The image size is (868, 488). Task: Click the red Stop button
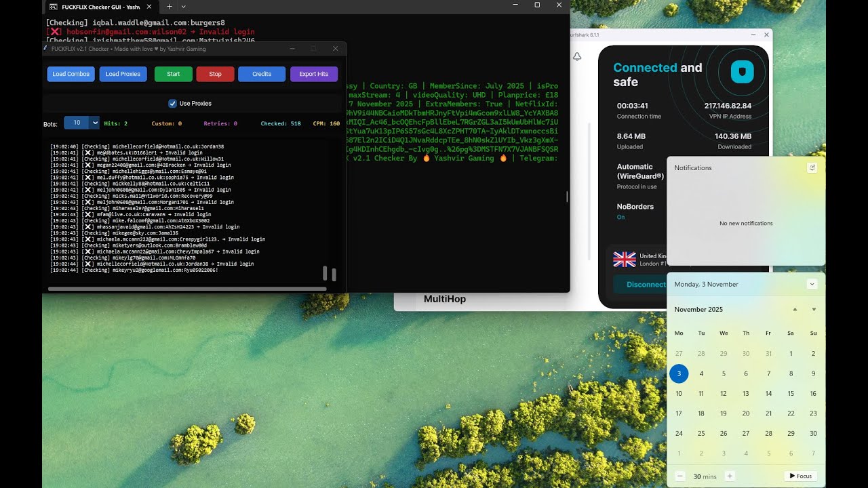point(215,74)
